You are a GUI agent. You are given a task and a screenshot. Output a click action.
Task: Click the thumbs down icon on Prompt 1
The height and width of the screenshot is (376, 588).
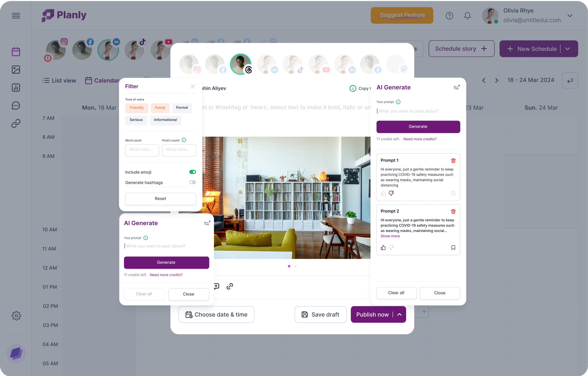click(x=391, y=193)
